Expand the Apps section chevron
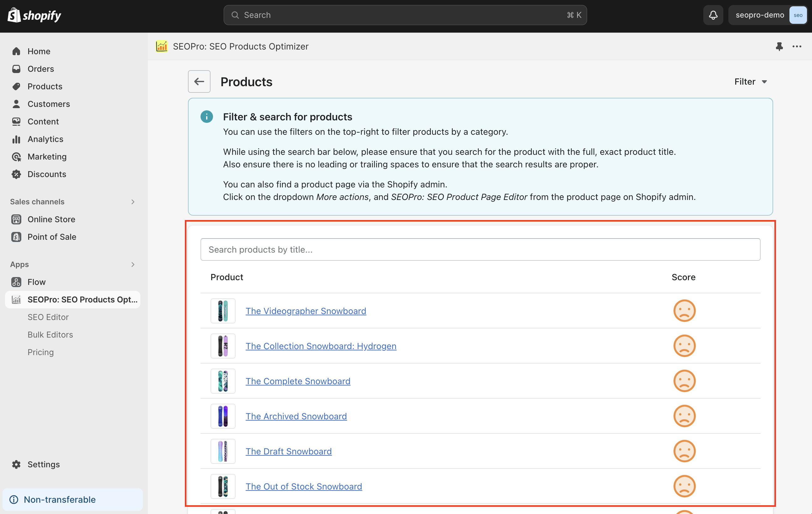The image size is (812, 514). pos(133,265)
